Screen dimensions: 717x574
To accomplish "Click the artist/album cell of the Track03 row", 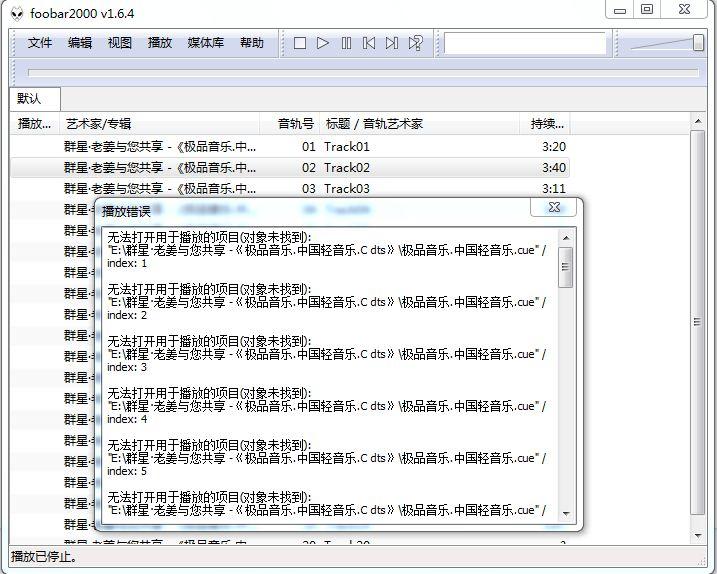I will click(x=160, y=189).
